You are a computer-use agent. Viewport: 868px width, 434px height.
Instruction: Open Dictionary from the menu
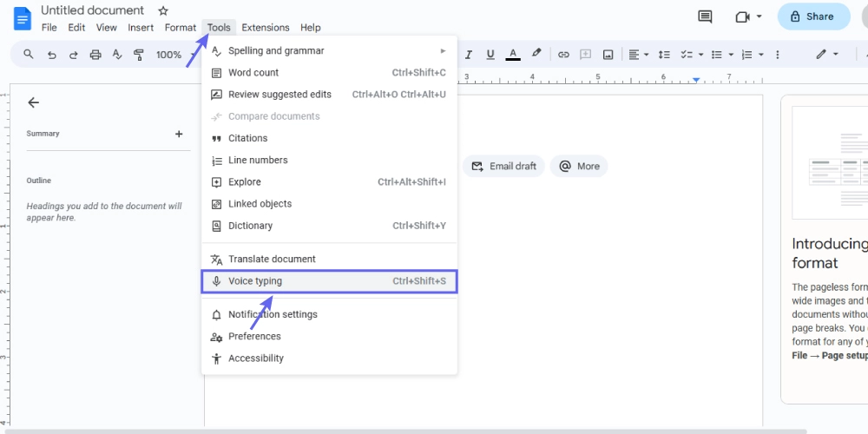[329, 226]
